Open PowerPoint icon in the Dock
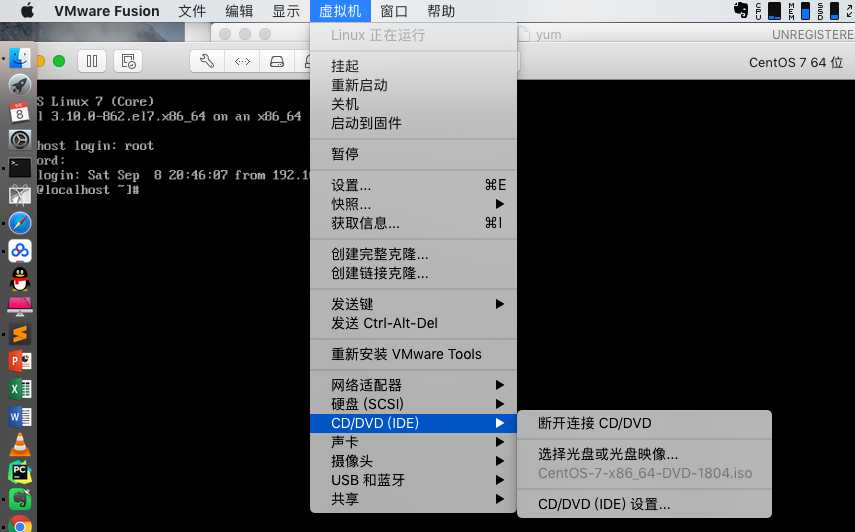Screen dimensions: 855x532 coord(20,361)
